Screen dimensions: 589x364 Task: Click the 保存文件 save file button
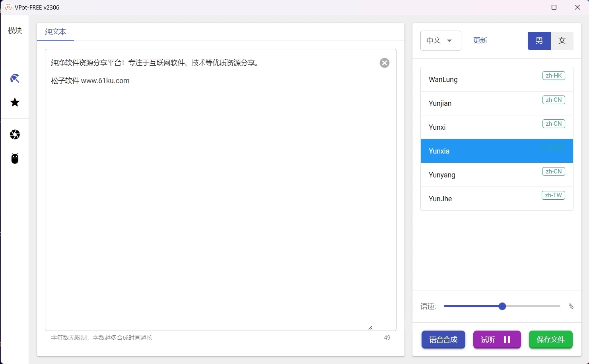click(x=550, y=339)
